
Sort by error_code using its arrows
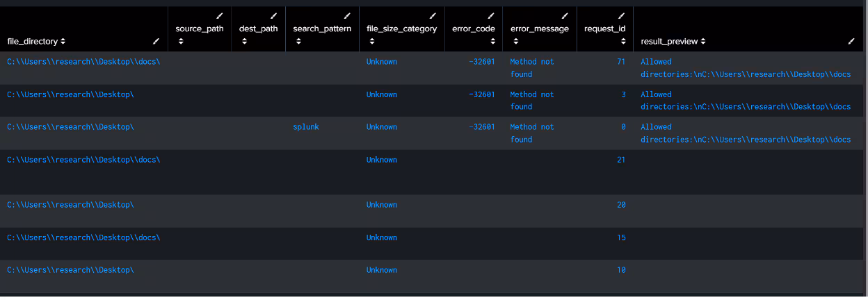click(x=493, y=42)
